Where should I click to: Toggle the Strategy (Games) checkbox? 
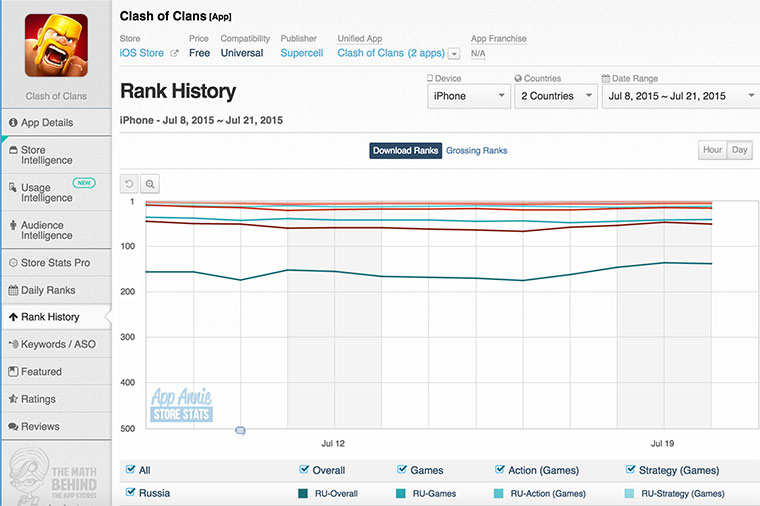coord(631,469)
